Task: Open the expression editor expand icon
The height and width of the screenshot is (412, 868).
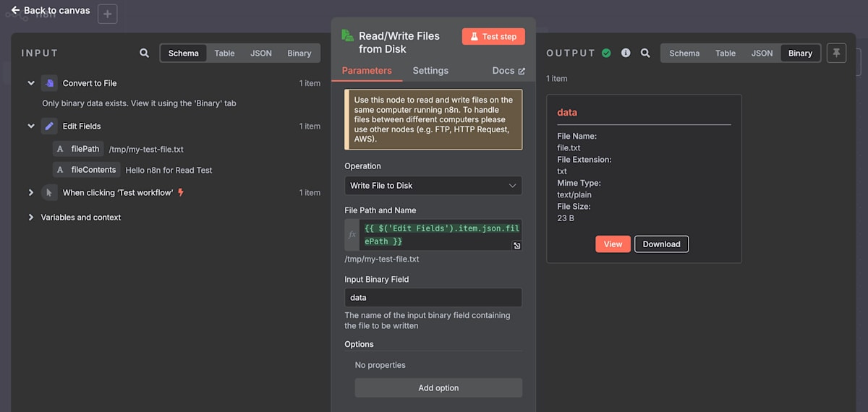Action: (x=517, y=246)
